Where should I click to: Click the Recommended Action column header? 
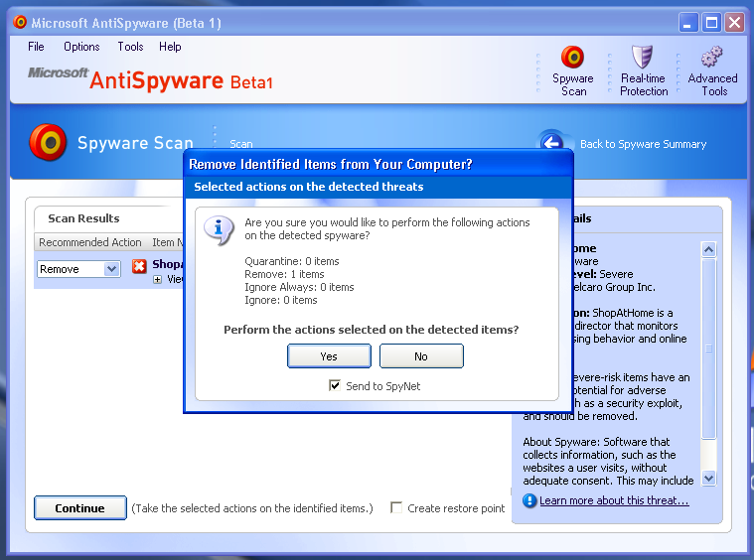click(x=90, y=242)
